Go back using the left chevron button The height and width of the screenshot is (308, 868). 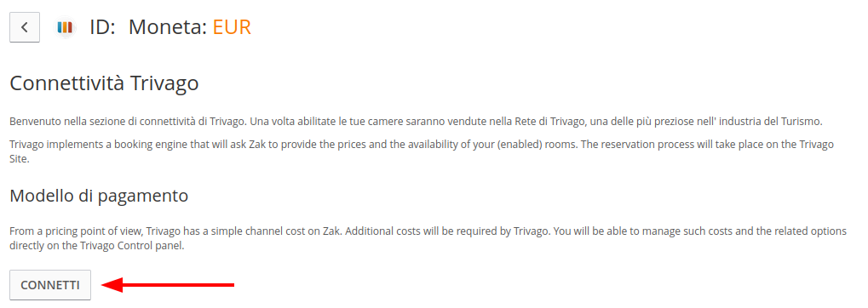[25, 27]
